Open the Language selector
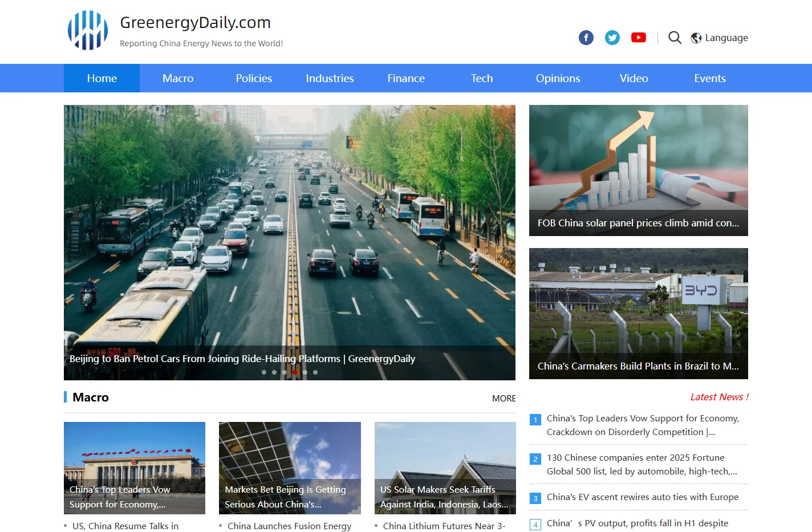Image resolution: width=812 pixels, height=532 pixels. pyautogui.click(x=720, y=38)
